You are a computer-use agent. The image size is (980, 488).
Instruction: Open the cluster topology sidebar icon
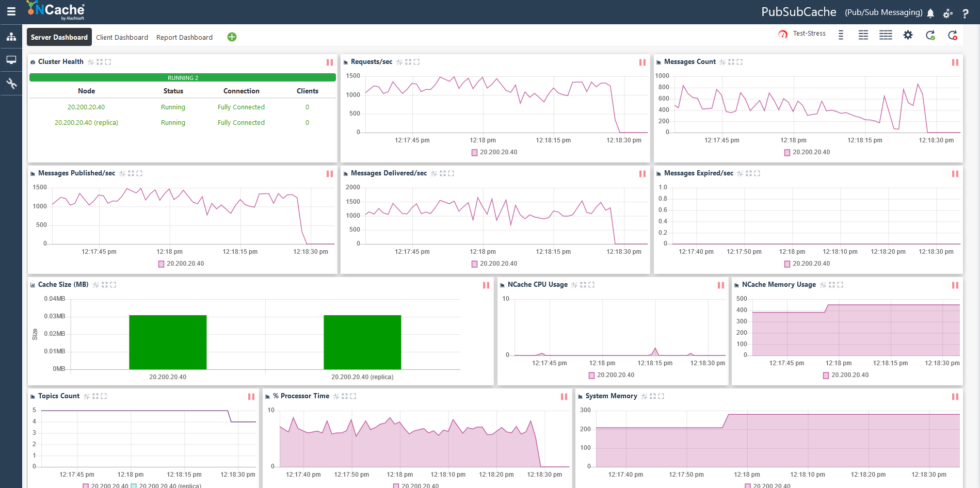pyautogui.click(x=11, y=37)
